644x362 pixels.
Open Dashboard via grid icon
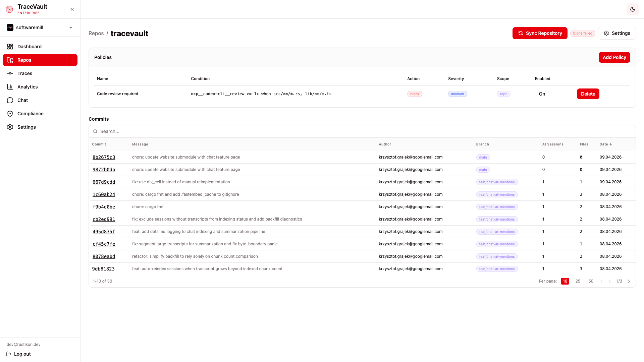10,47
